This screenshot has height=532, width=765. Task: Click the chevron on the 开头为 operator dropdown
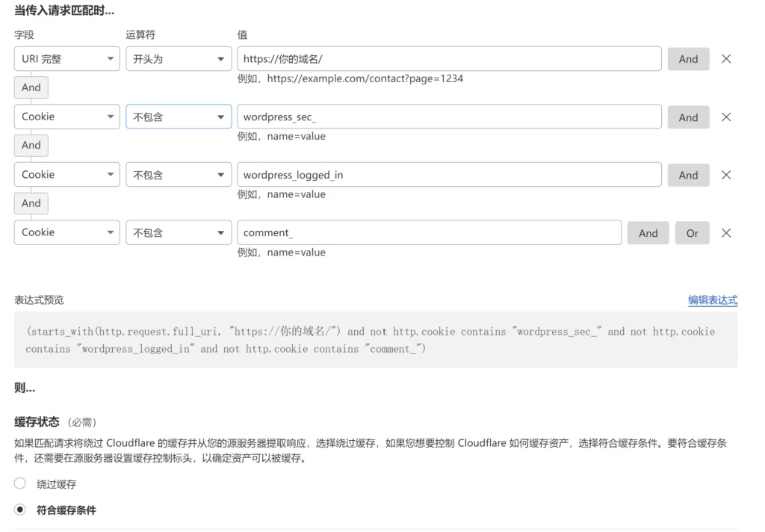[x=220, y=58]
